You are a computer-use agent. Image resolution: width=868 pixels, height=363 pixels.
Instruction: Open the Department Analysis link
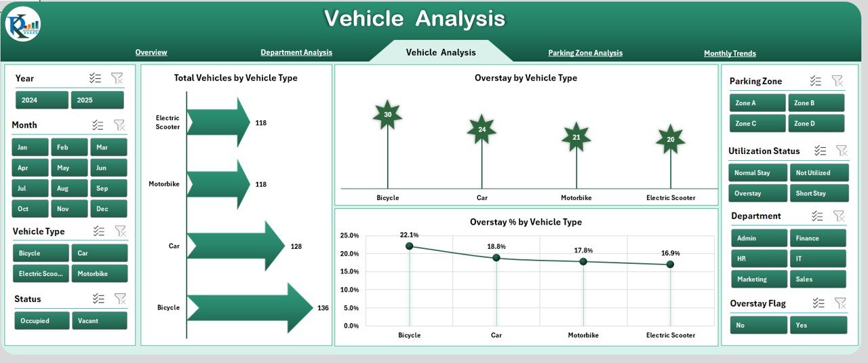pos(296,53)
